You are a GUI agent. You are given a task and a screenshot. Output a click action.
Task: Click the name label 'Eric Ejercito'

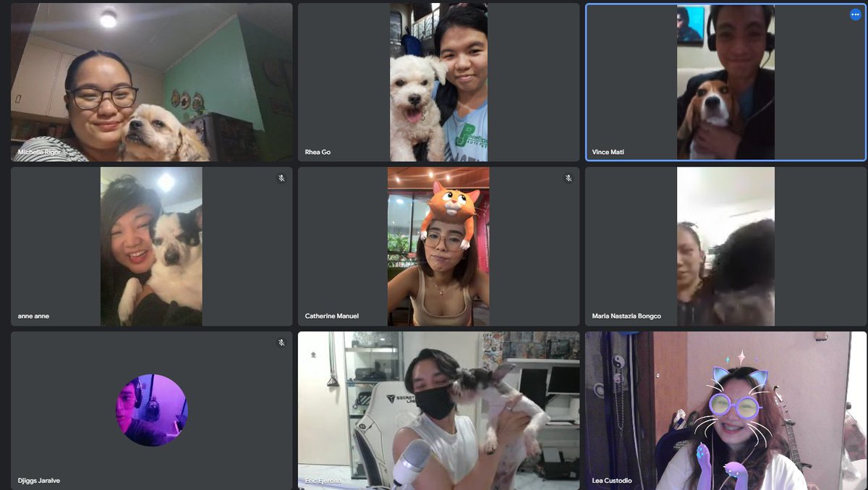click(324, 481)
